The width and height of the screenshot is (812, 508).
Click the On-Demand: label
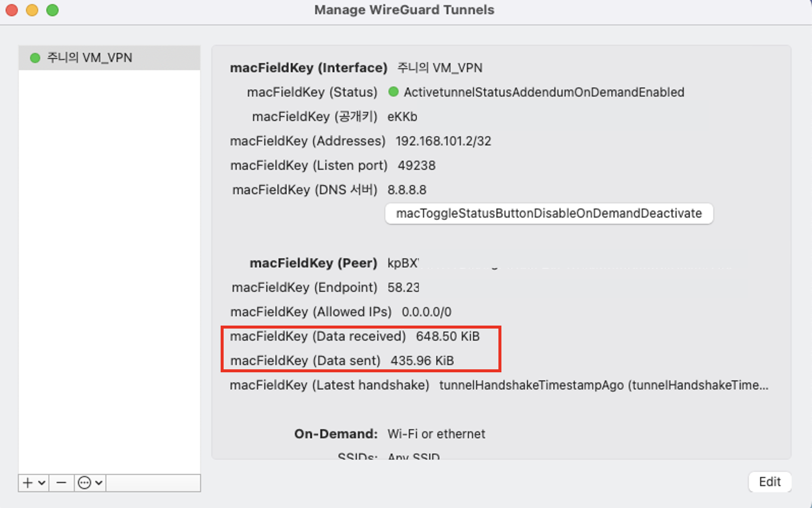[336, 433]
